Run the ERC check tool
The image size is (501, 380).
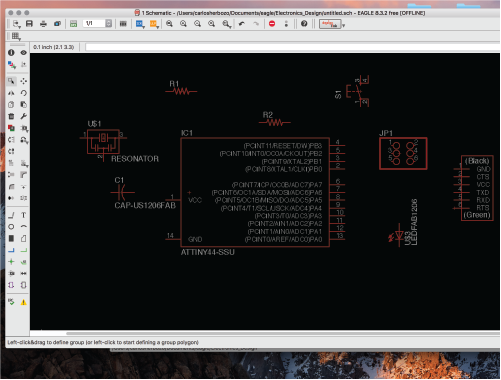pos(11,302)
